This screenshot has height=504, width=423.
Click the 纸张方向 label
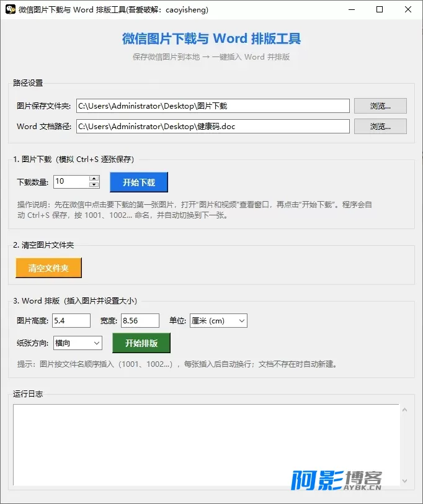(x=32, y=343)
